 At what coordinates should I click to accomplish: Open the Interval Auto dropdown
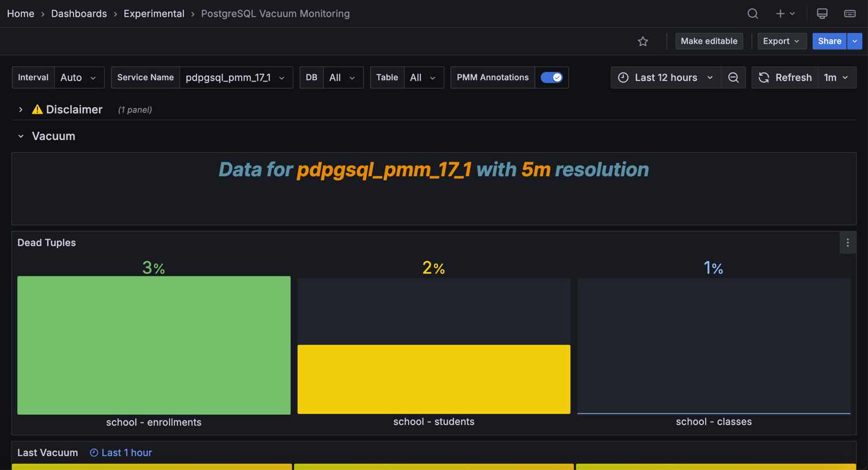tap(79, 77)
